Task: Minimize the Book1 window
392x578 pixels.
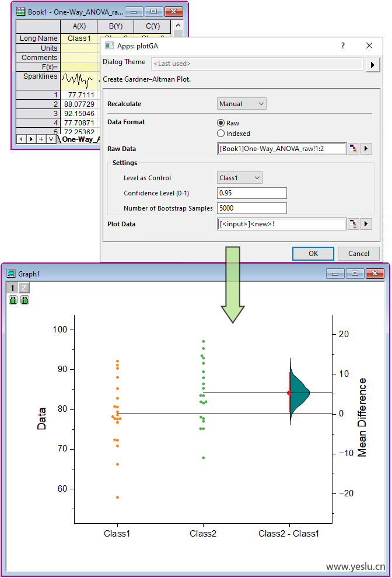Action: pos(134,12)
